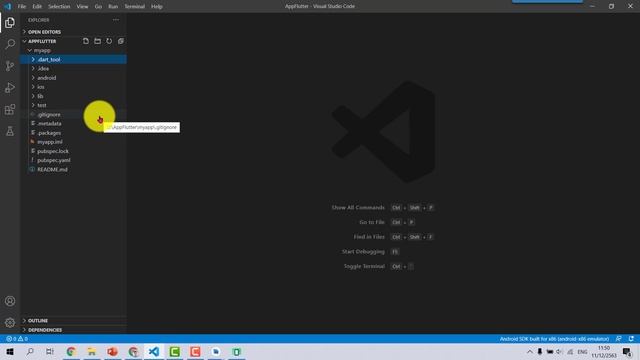Click the errors and warnings status indicator

coord(17,339)
